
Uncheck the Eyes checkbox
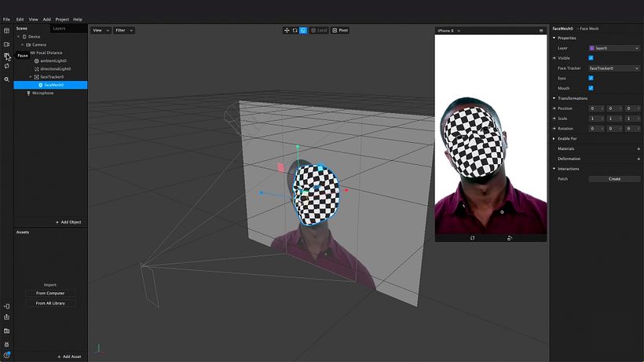(591, 78)
